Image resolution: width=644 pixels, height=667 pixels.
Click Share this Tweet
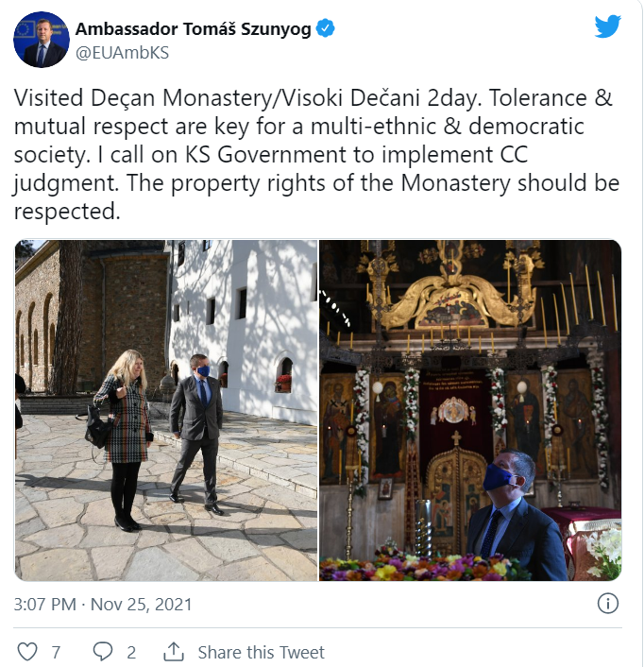pyautogui.click(x=261, y=652)
